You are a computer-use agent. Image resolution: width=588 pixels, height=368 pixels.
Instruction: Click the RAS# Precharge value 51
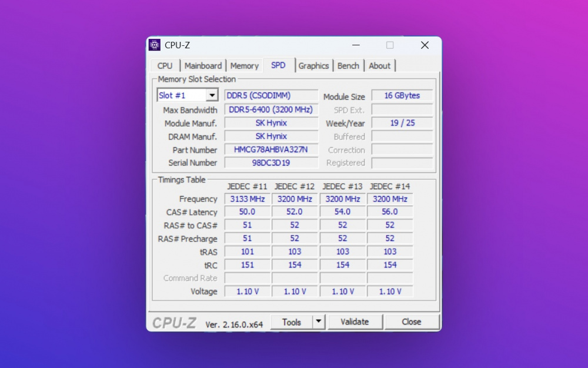(x=247, y=238)
